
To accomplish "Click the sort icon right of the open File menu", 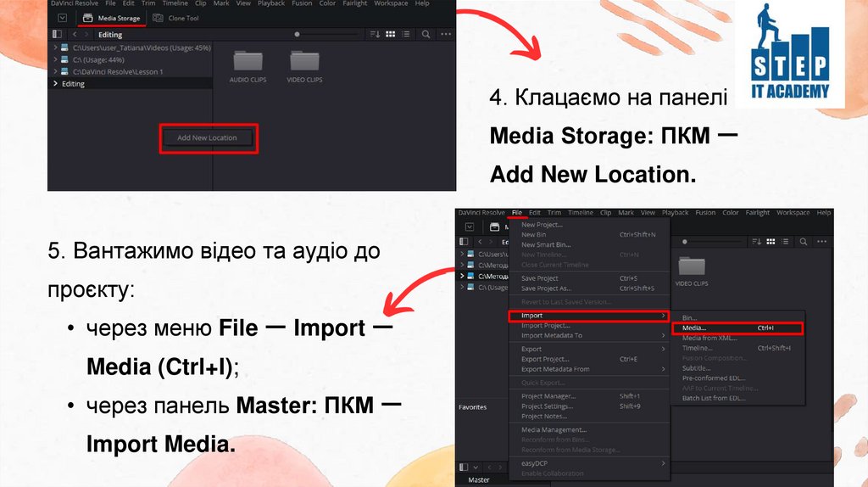I will (756, 242).
